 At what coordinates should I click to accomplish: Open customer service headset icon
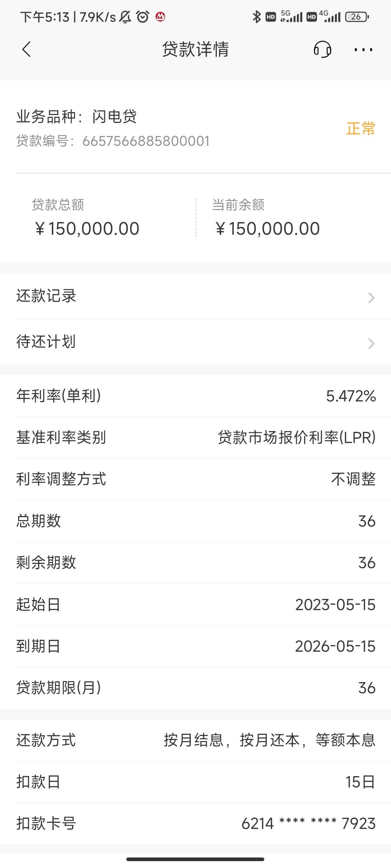[x=322, y=49]
